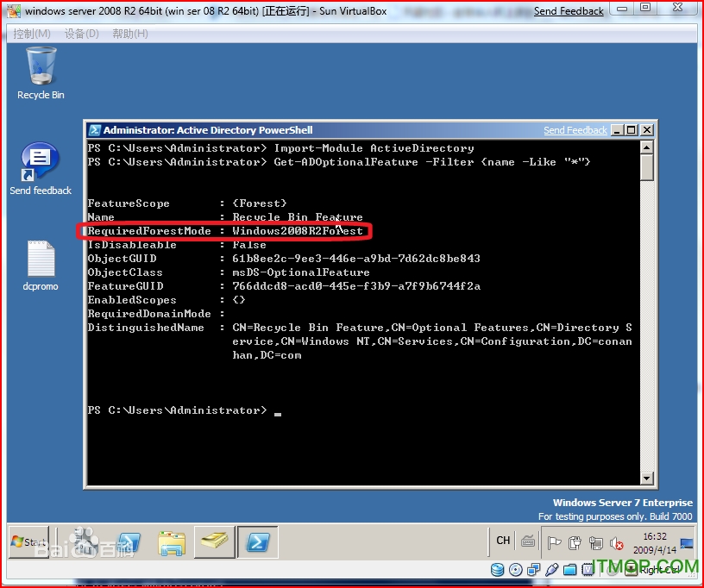This screenshot has height=588, width=704.
Task: Open the on-screen keyboard tray icon
Action: pyautogui.click(x=527, y=541)
